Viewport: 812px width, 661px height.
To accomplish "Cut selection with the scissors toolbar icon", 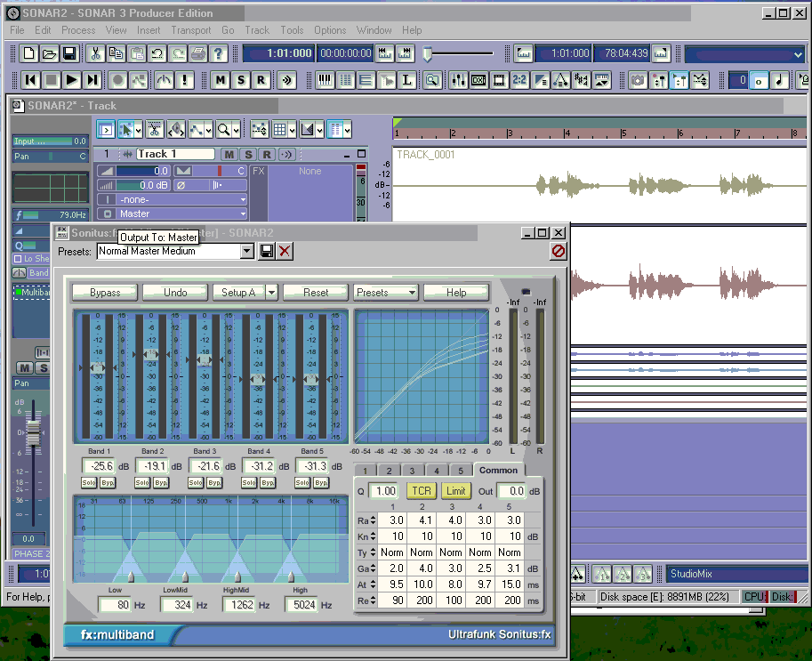I will tap(94, 54).
